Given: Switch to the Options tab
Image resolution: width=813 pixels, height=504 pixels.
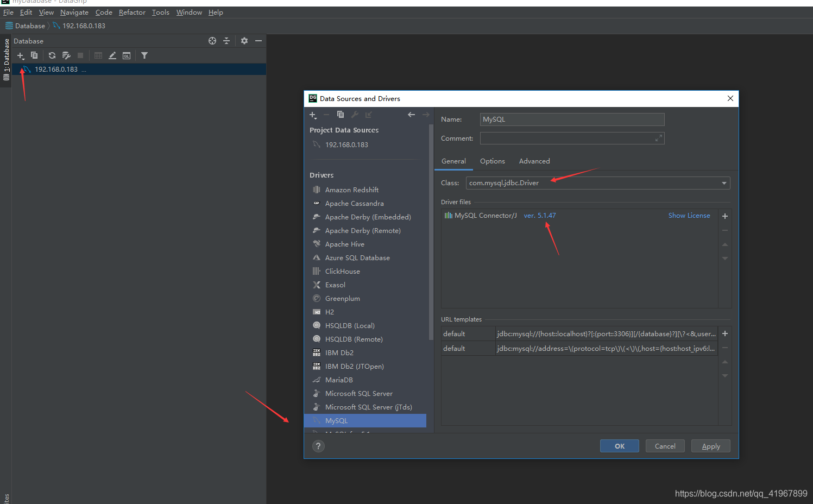Looking at the screenshot, I should (x=493, y=161).
